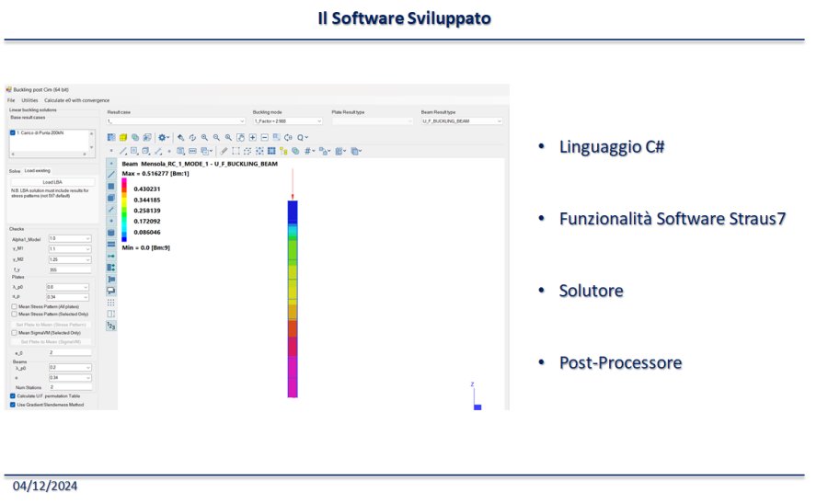This screenshot has width=828, height=504.
Task: Click the Load LBA button
Action: (51, 182)
